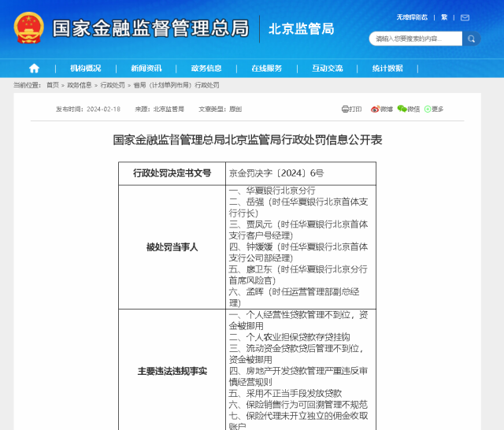Viewport: 504px width, 430px height.
Task: Click line 六、保险销售行为可回溯管理不规范
Action: (x=298, y=405)
